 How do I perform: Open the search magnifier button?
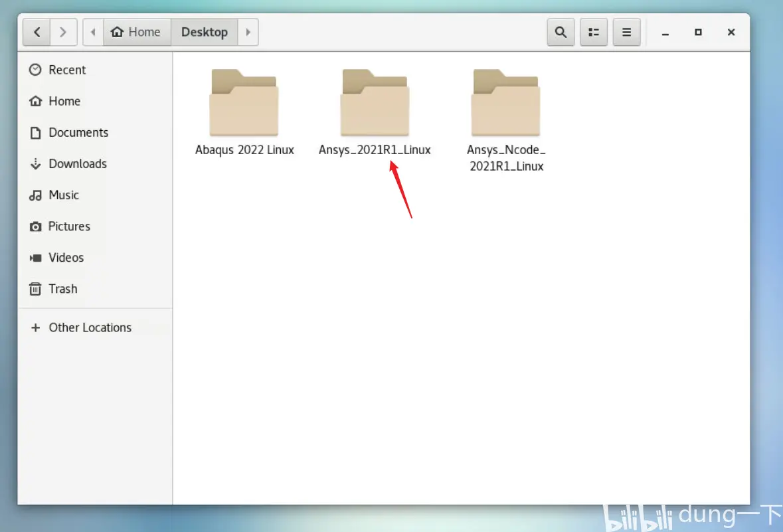pyautogui.click(x=561, y=32)
